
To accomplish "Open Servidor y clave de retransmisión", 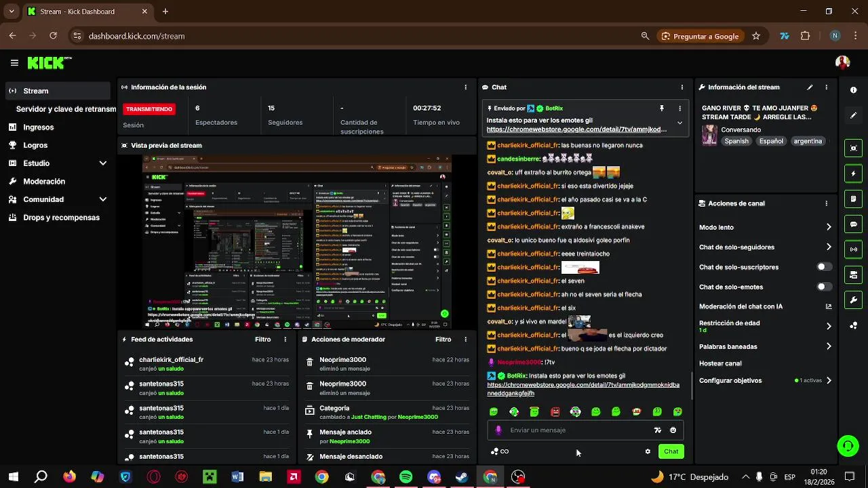I will (66, 109).
